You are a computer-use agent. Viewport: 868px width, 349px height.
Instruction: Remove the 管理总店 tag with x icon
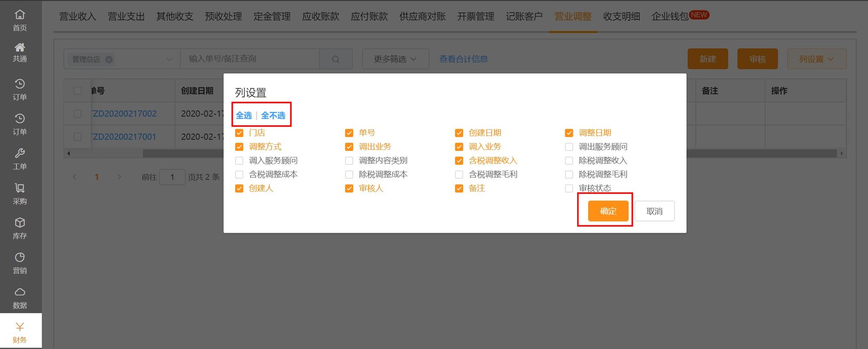[x=109, y=59]
